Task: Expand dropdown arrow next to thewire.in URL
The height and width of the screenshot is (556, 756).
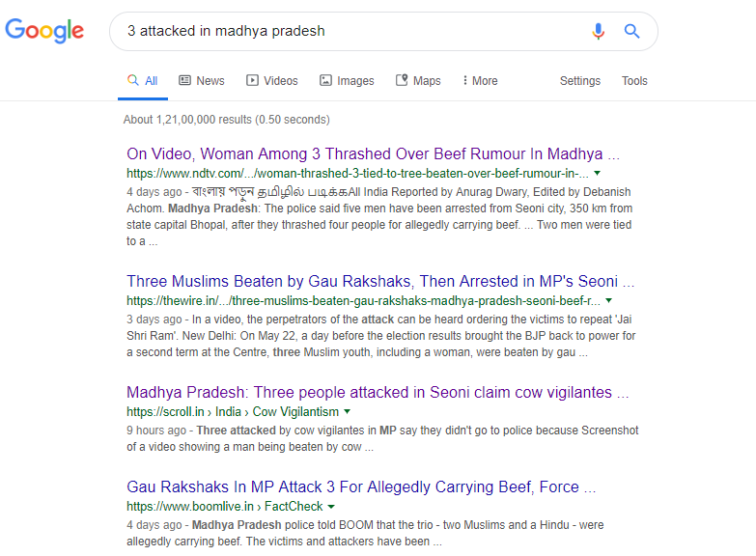Action: pyautogui.click(x=608, y=300)
